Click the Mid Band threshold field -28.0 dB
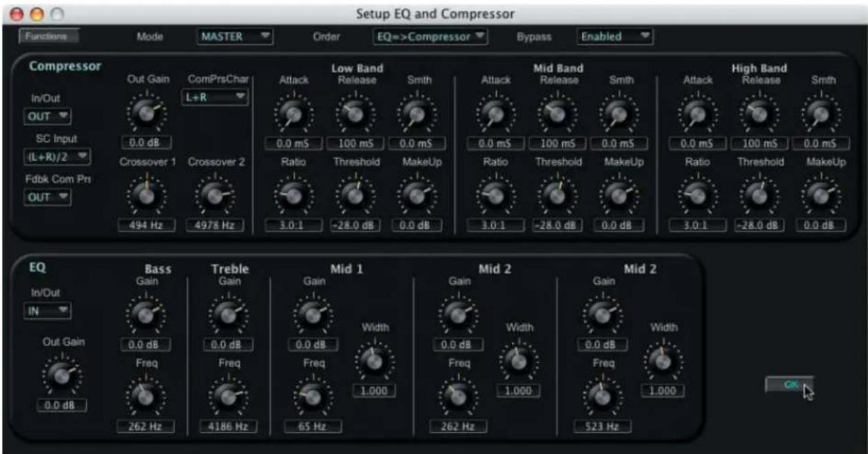Viewport: 868px width, 454px height. pos(558,225)
